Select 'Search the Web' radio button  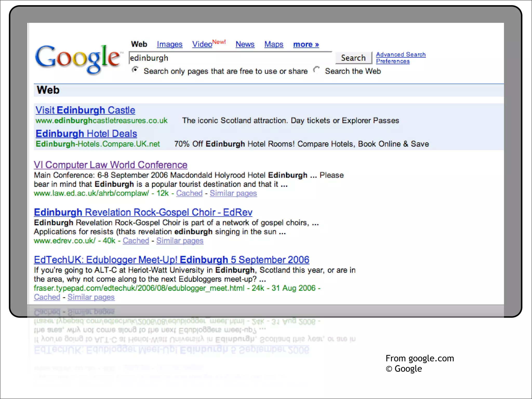click(316, 70)
